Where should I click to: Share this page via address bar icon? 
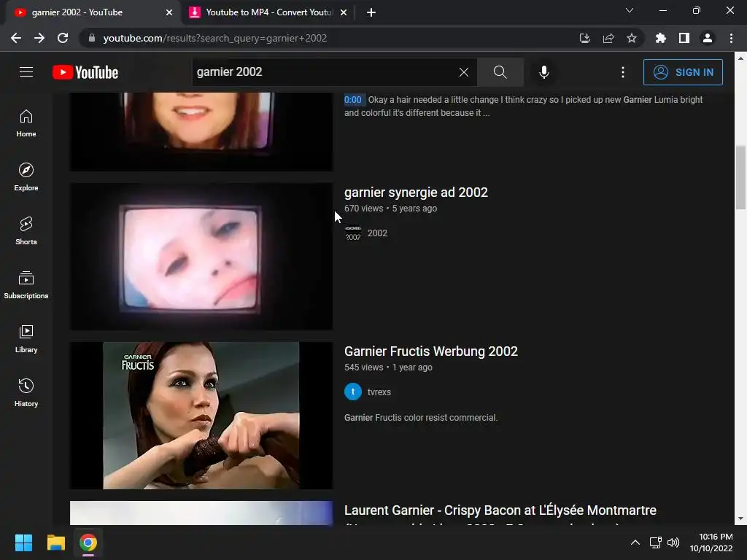click(x=608, y=38)
